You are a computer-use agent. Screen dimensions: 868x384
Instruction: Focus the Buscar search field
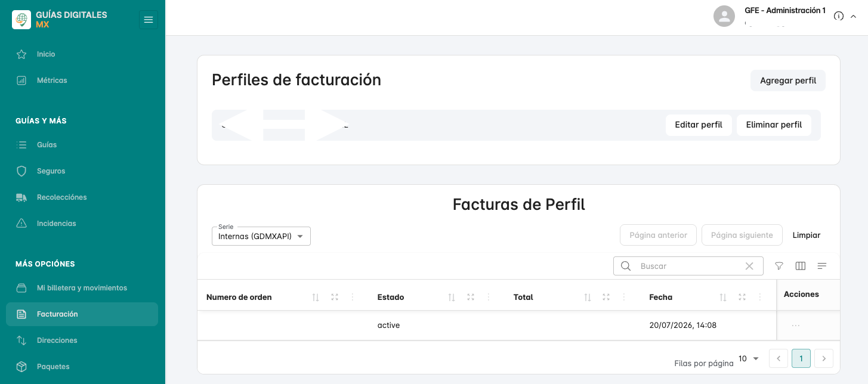tap(688, 266)
